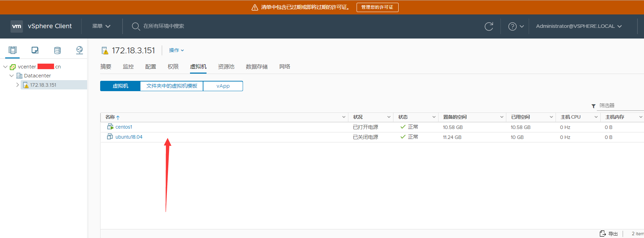The width and height of the screenshot is (644, 238).
Task: Select host 172.18.3.151 in the tree
Action: (43, 85)
